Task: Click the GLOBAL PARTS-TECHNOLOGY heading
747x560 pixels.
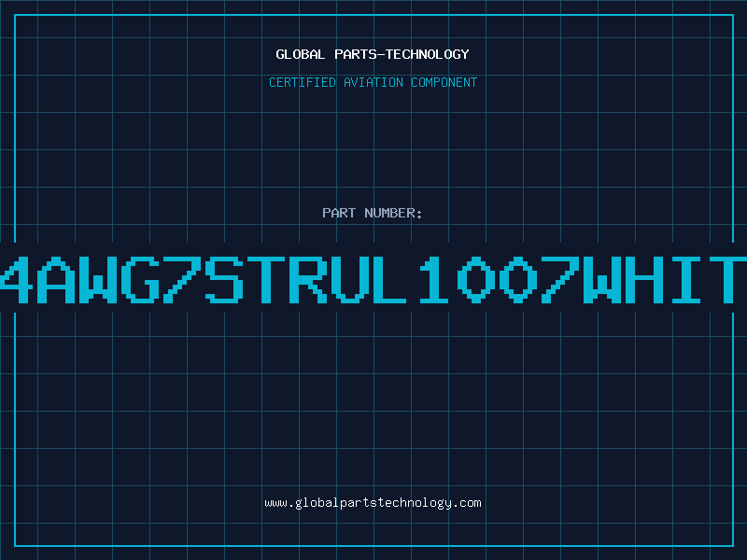Action: point(373,54)
